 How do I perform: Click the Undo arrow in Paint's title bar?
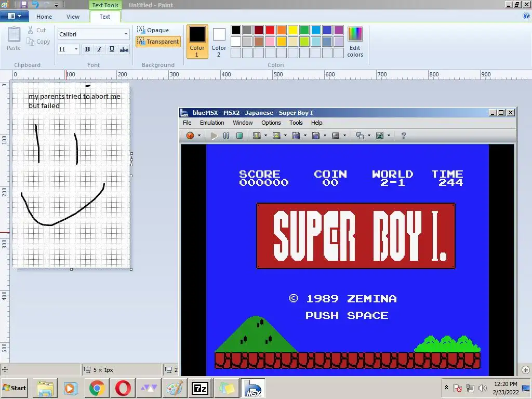click(35, 5)
